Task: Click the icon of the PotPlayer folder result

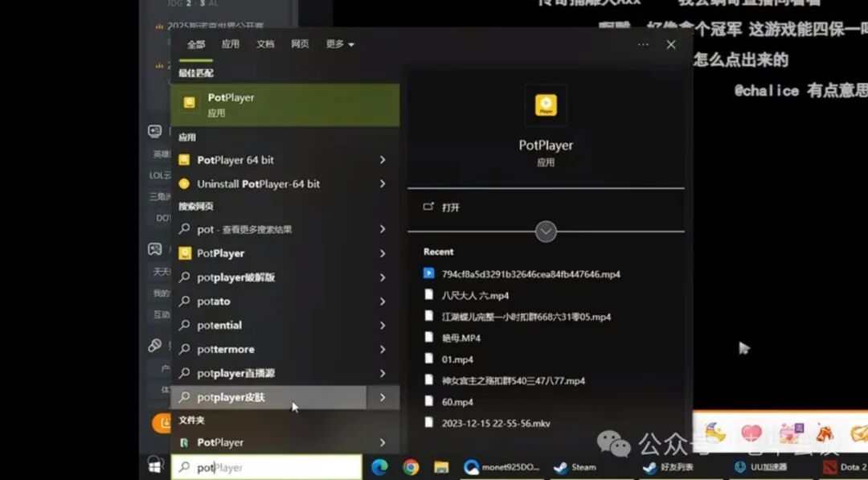Action: coord(185,442)
